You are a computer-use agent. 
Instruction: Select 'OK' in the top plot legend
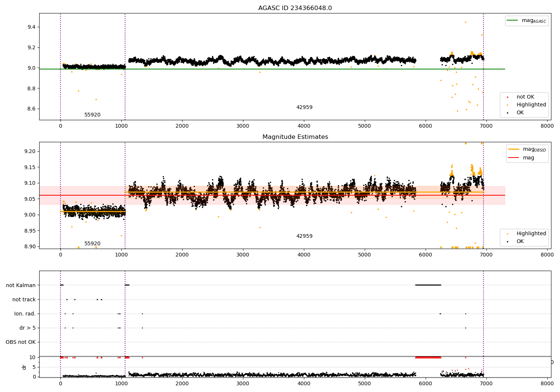(520, 113)
